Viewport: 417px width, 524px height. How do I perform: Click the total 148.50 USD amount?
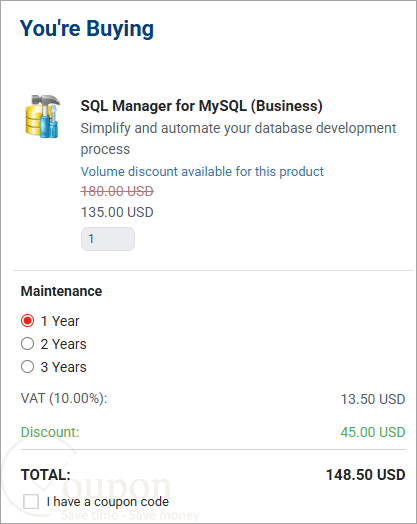tap(366, 475)
